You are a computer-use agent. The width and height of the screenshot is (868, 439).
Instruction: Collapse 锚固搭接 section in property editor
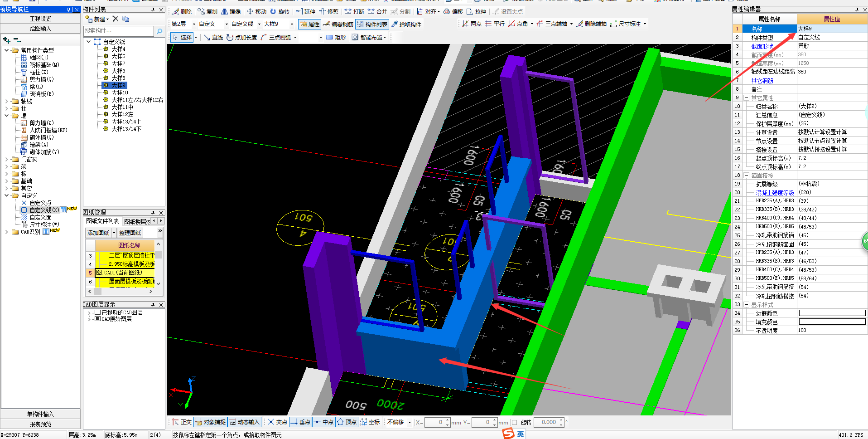pos(746,176)
